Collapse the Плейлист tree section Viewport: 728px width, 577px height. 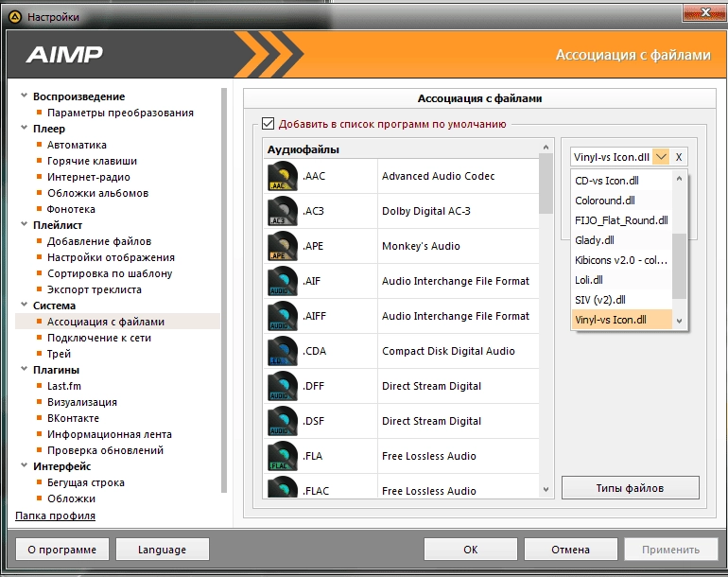pos(25,224)
